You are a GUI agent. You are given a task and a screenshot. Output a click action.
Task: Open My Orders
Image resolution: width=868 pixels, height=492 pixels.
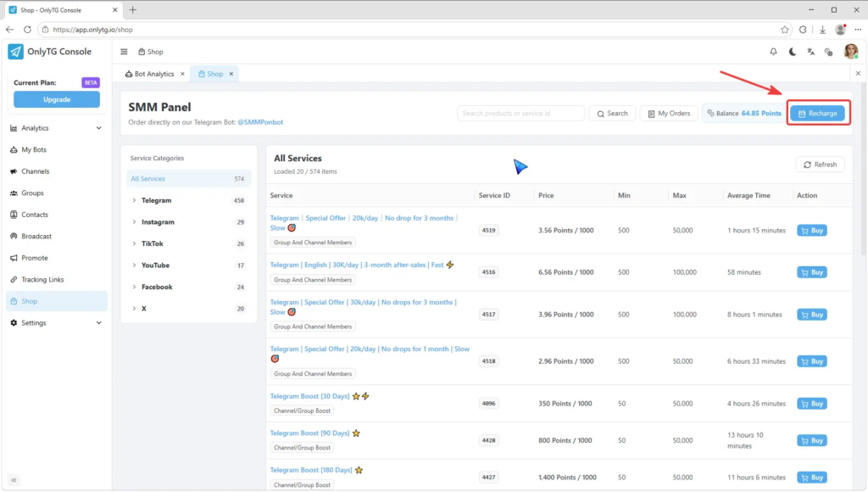[669, 113]
